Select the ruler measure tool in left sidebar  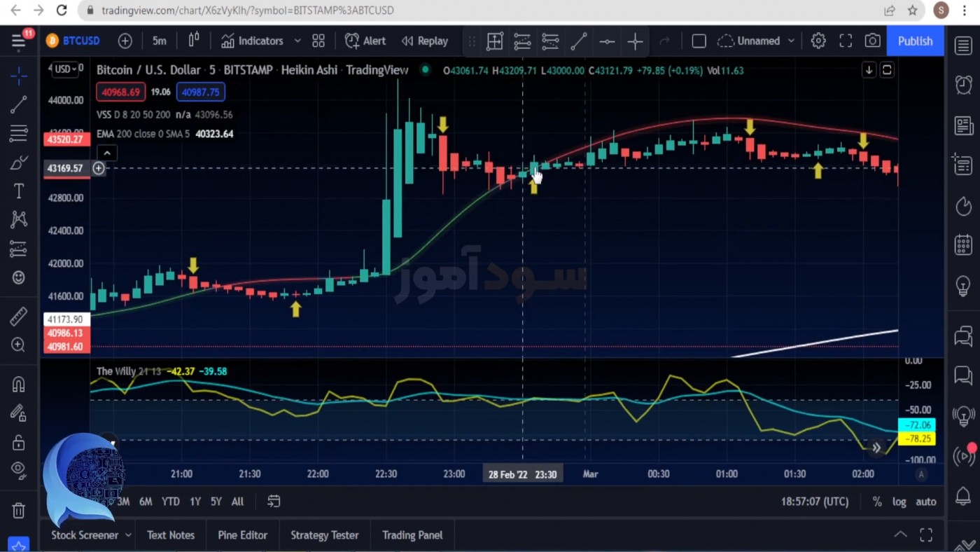coord(19,316)
